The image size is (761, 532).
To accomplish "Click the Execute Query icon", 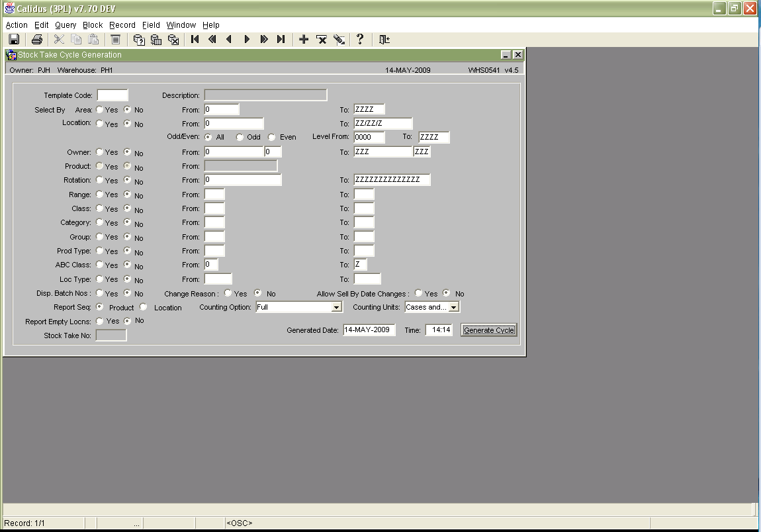I will coord(156,39).
